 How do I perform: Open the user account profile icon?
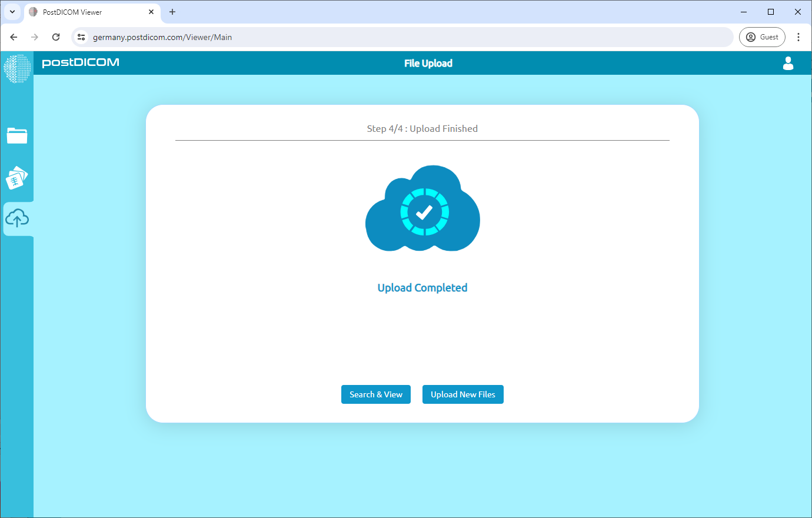(788, 64)
